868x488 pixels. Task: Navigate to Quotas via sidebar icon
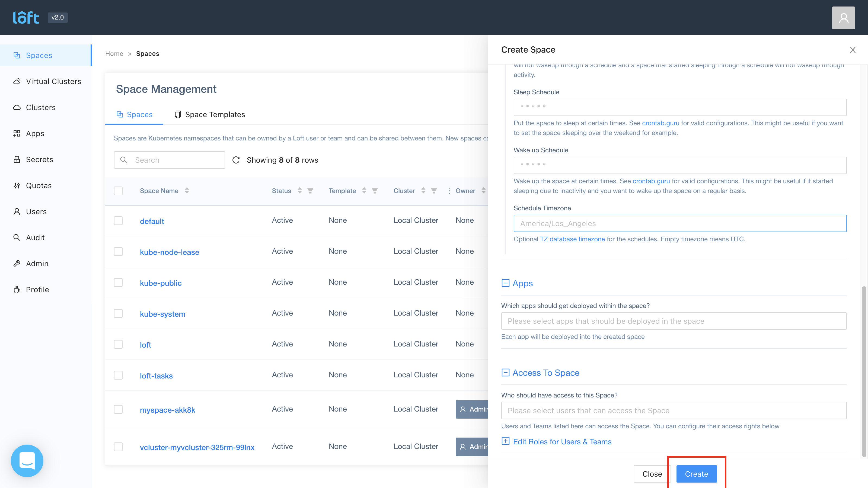point(17,185)
